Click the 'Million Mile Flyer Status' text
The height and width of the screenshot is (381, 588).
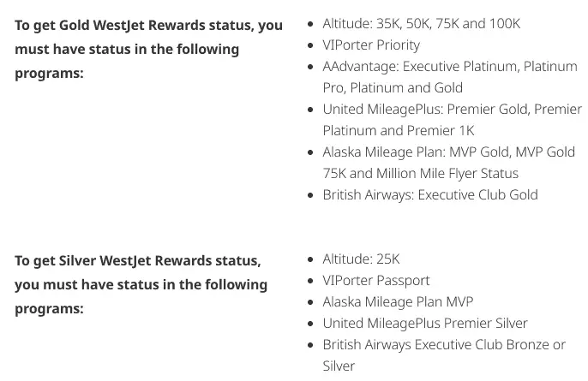[x=447, y=173]
